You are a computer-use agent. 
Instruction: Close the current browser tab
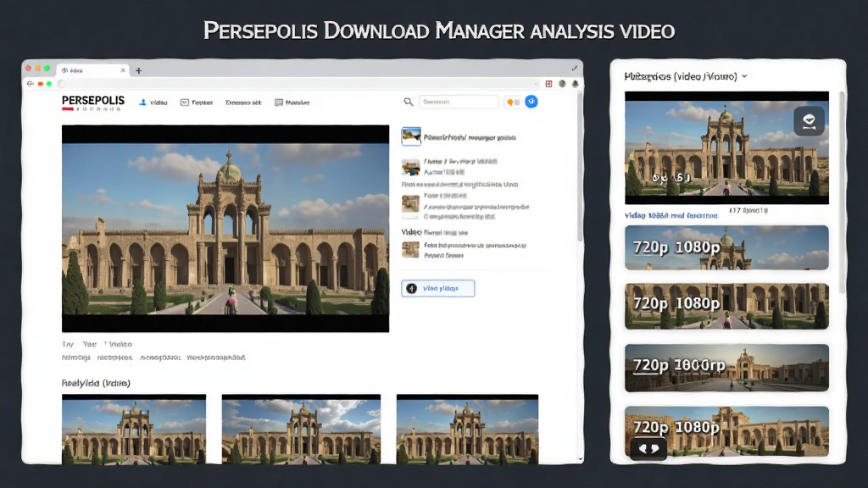coord(122,70)
